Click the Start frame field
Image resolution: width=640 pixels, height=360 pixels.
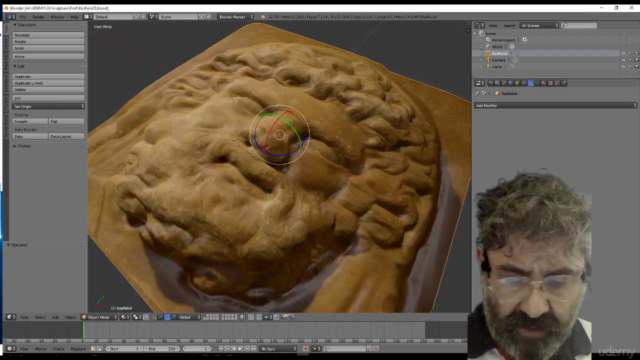(x=124, y=349)
